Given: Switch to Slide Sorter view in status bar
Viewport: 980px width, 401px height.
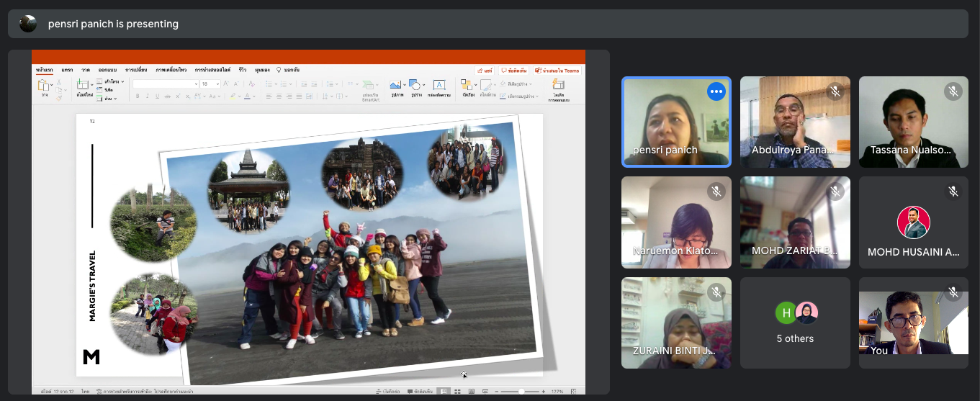Looking at the screenshot, I should coord(457,392).
